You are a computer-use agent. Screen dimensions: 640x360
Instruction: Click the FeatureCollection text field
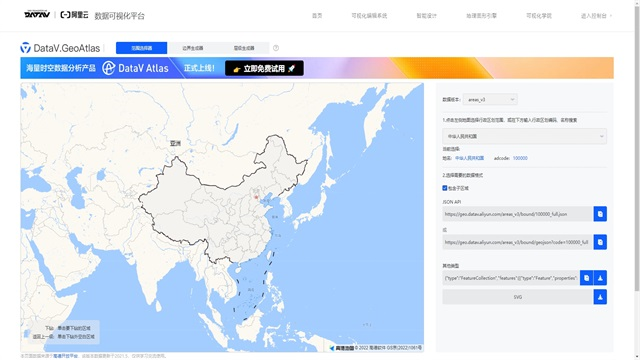coord(511,278)
